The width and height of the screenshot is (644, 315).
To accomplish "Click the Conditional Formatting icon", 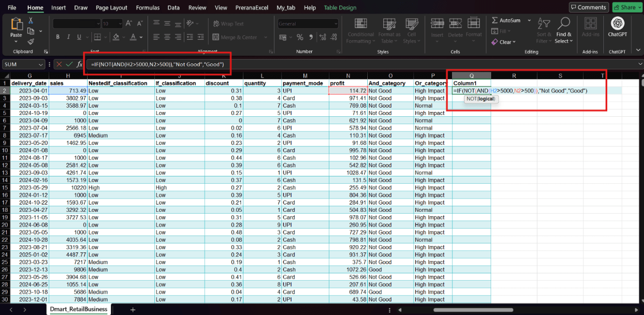I will point(360,24).
